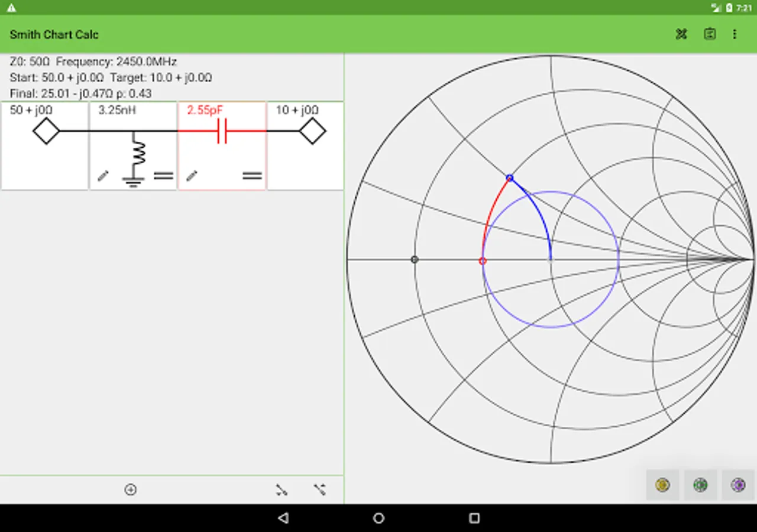
Task: Tap the 3.25nH value label
Action: click(x=118, y=110)
